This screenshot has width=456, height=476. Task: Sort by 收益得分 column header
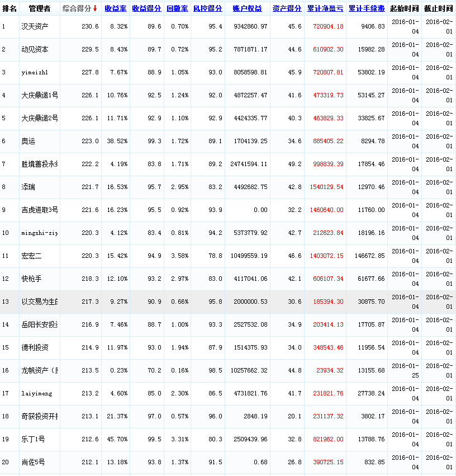point(147,8)
